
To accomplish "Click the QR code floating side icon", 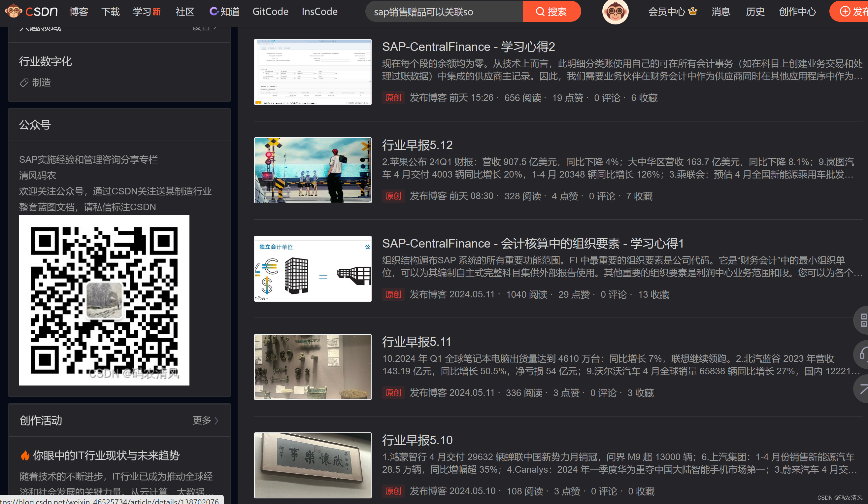I will [x=862, y=320].
